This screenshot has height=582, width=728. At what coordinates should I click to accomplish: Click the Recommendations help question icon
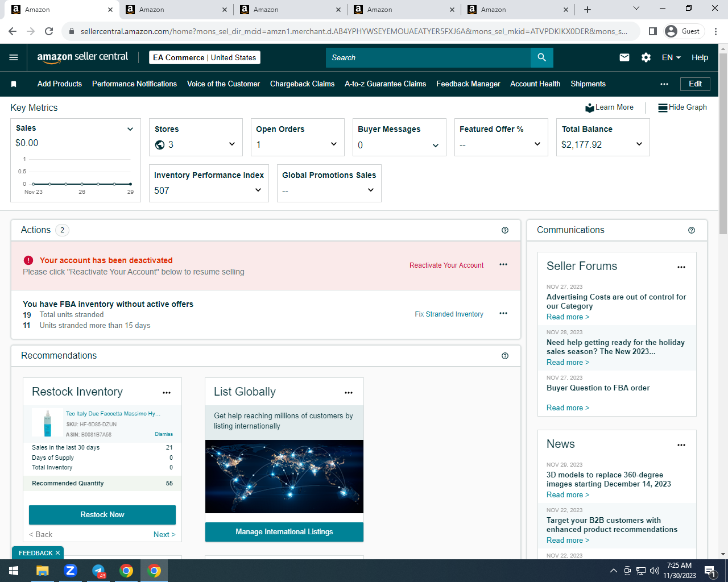click(x=505, y=356)
